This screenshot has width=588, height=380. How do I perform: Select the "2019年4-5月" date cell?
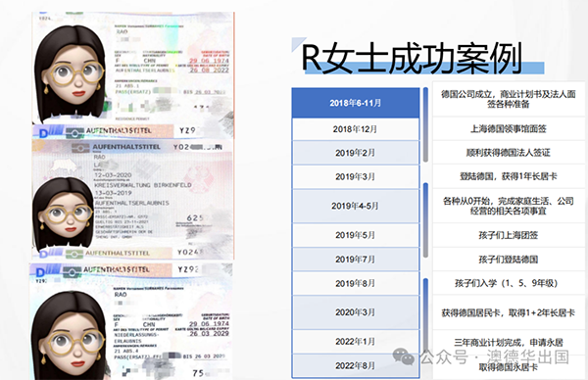[x=356, y=206]
